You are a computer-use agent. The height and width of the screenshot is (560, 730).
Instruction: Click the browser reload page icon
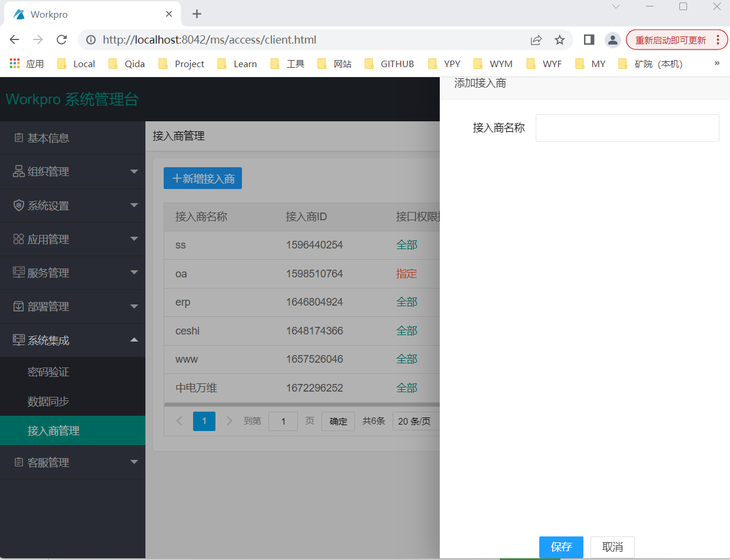pos(61,40)
